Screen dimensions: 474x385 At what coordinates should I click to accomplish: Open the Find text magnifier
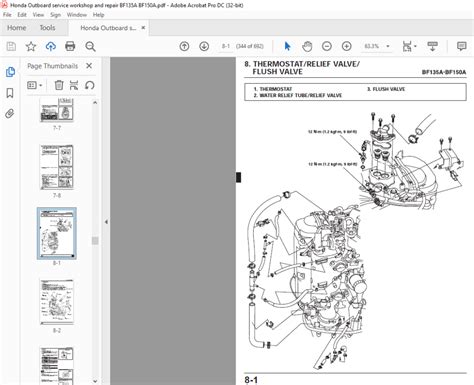[x=90, y=46]
